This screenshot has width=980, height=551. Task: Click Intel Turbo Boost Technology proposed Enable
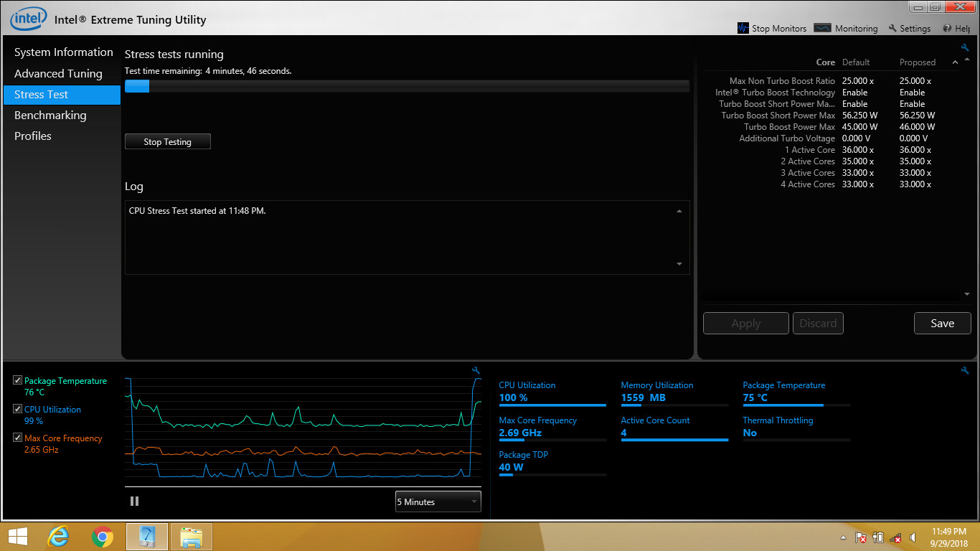pyautogui.click(x=913, y=93)
